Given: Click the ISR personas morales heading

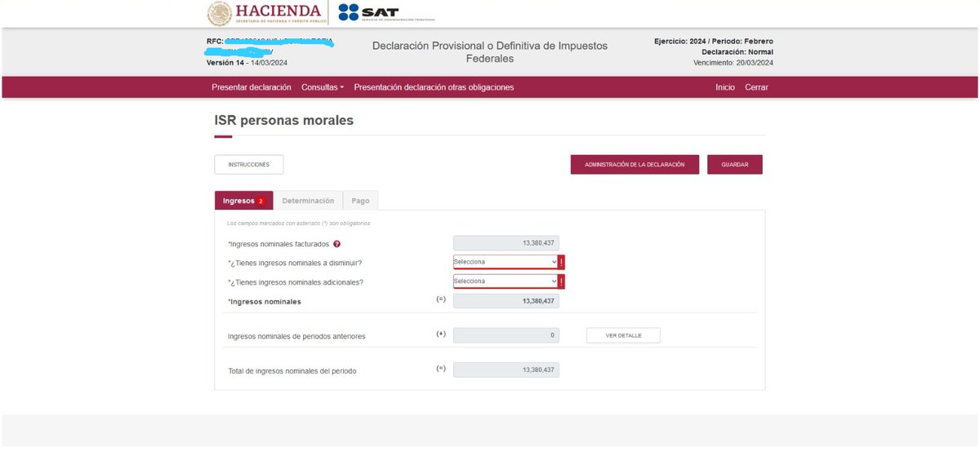Looking at the screenshot, I should click(x=284, y=120).
